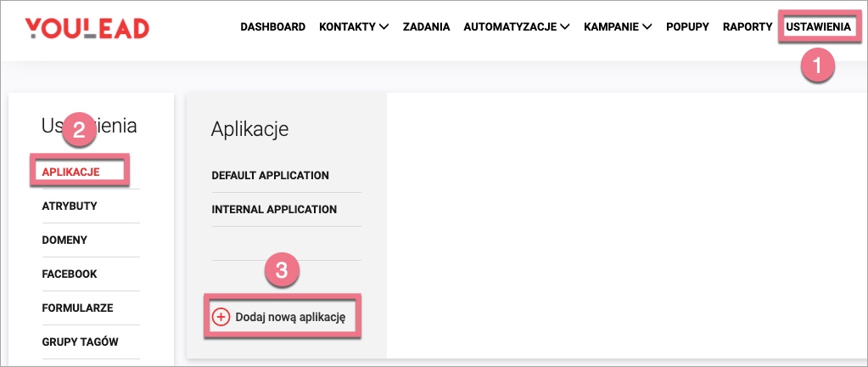Open Domeny settings section
The width and height of the screenshot is (868, 367).
(64, 240)
